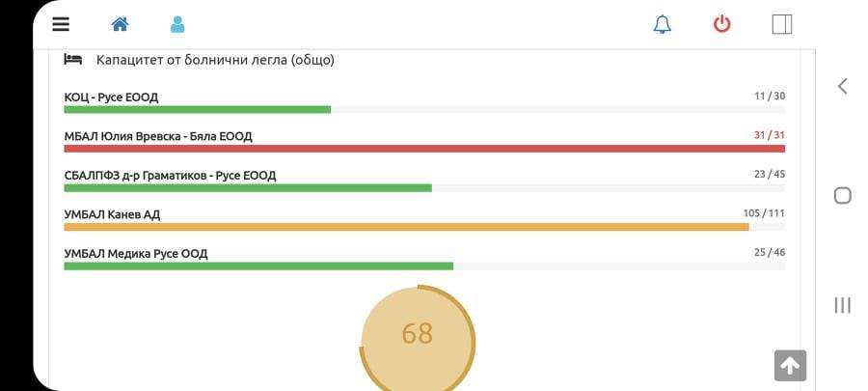Tap the Android home button
Screen dimensions: 868x391
click(x=843, y=195)
